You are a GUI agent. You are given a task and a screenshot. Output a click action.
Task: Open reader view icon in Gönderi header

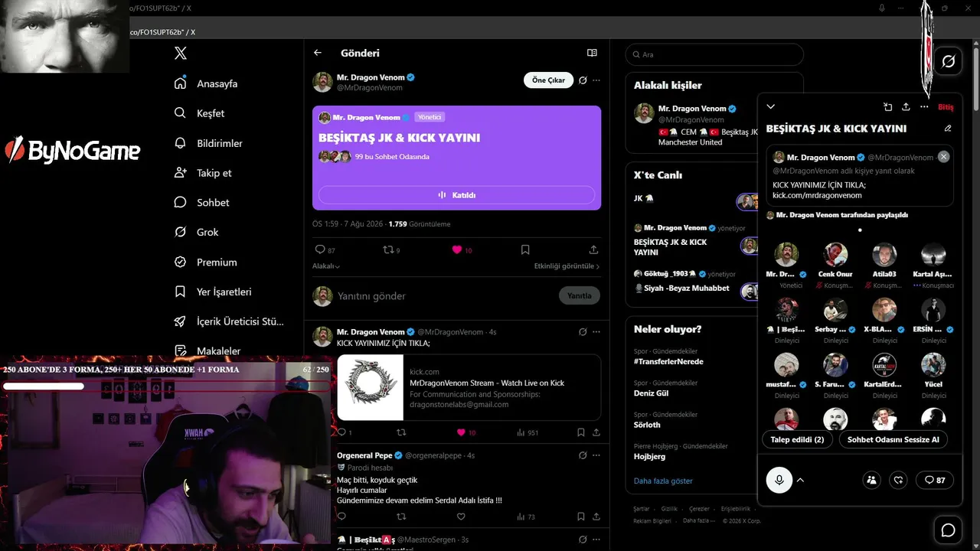(592, 53)
